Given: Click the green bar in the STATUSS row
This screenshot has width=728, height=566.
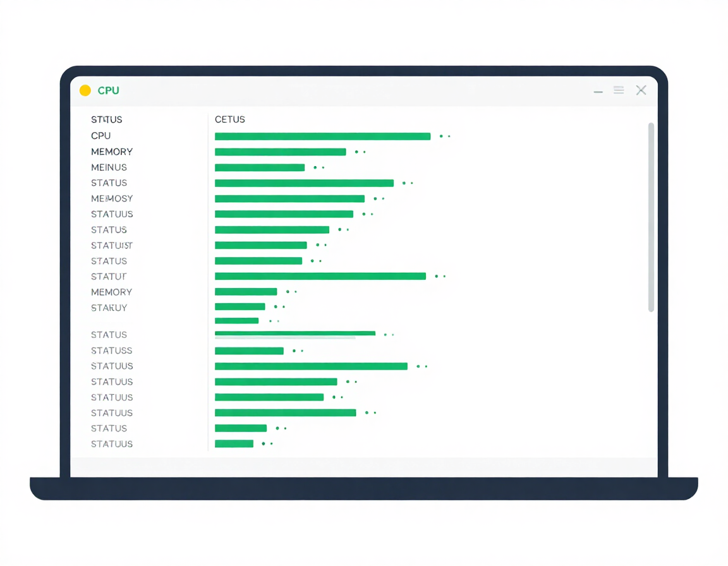Looking at the screenshot, I should 249,351.
